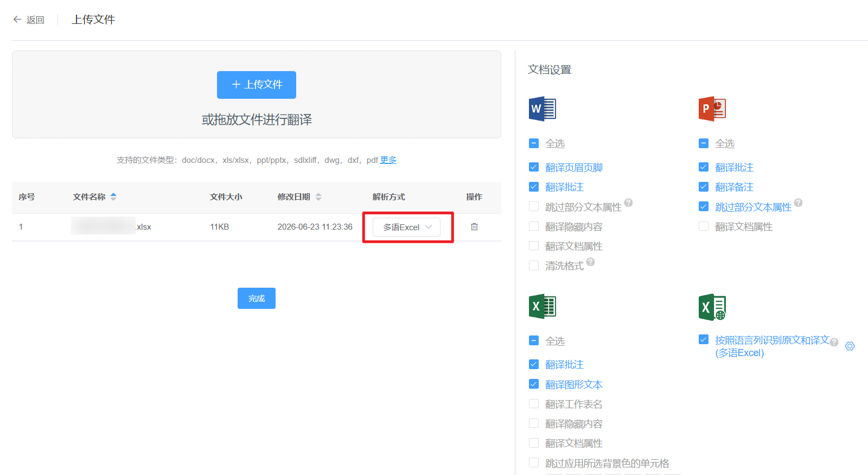Image resolution: width=868 pixels, height=475 pixels.
Task: Click the 上传文件 button
Action: click(257, 85)
